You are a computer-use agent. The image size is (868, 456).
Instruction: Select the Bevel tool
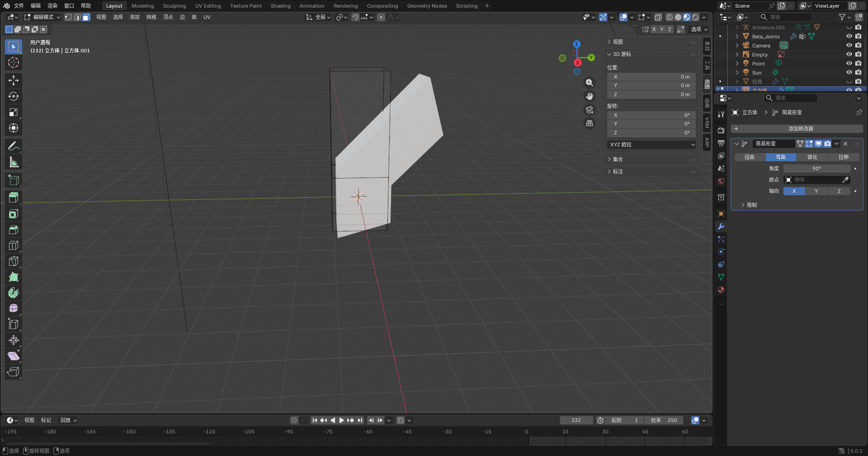coord(14,230)
